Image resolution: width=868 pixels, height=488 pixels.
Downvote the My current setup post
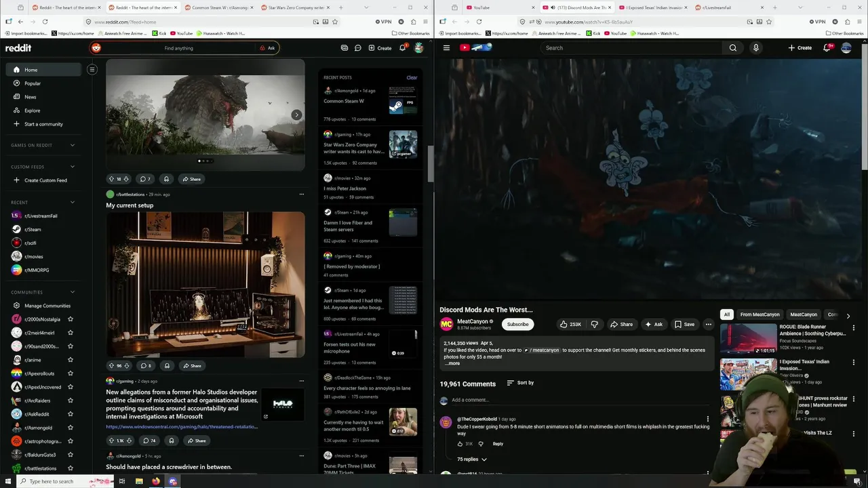127,366
